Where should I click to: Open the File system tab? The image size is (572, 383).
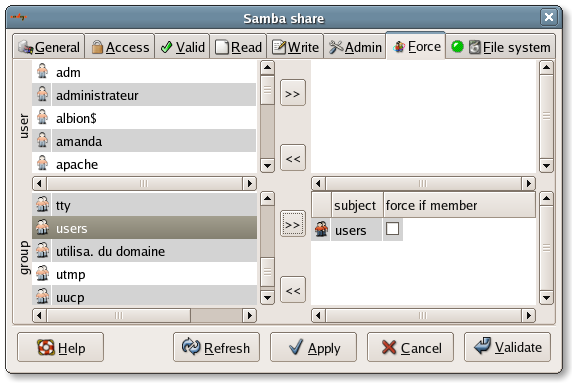click(x=500, y=47)
